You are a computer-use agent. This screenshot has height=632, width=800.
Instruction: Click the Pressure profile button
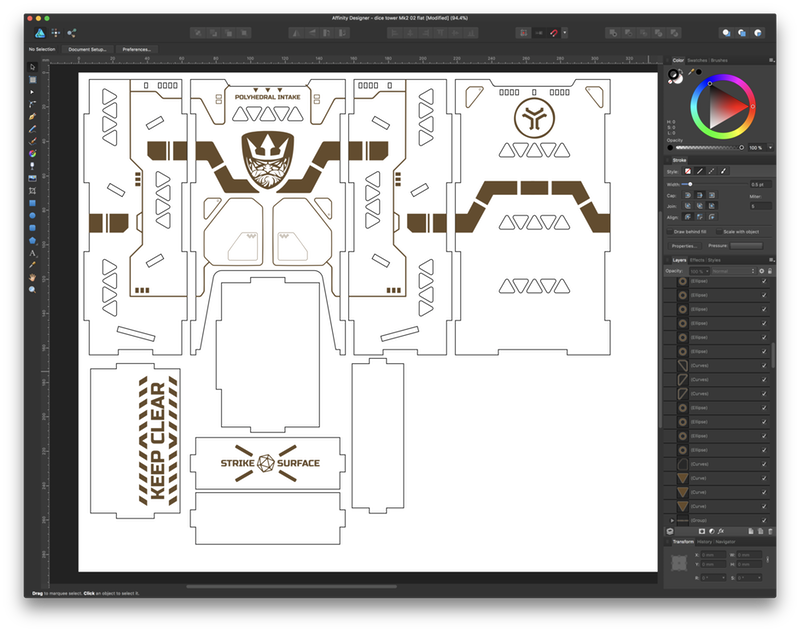746,246
